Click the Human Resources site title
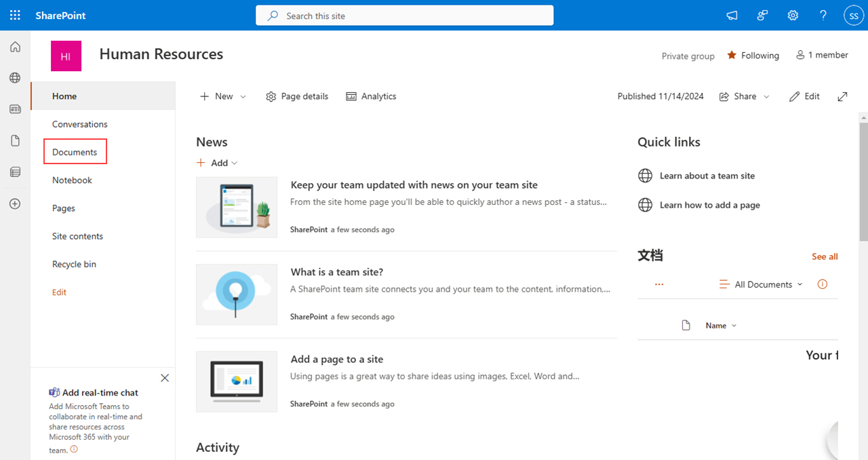Viewport: 868px width, 460px height. pyautogui.click(x=161, y=54)
